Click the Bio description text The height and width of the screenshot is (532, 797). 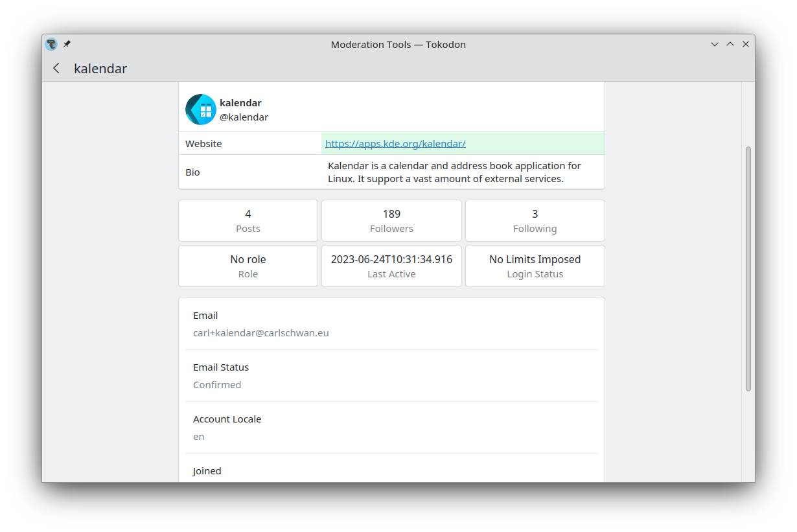tap(454, 172)
